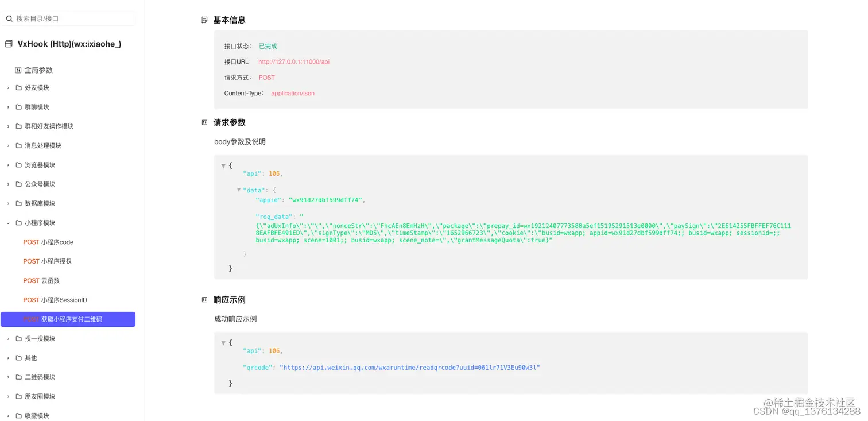The height and width of the screenshot is (421, 868).
Task: Click the 基本信息 heading
Action: click(230, 20)
